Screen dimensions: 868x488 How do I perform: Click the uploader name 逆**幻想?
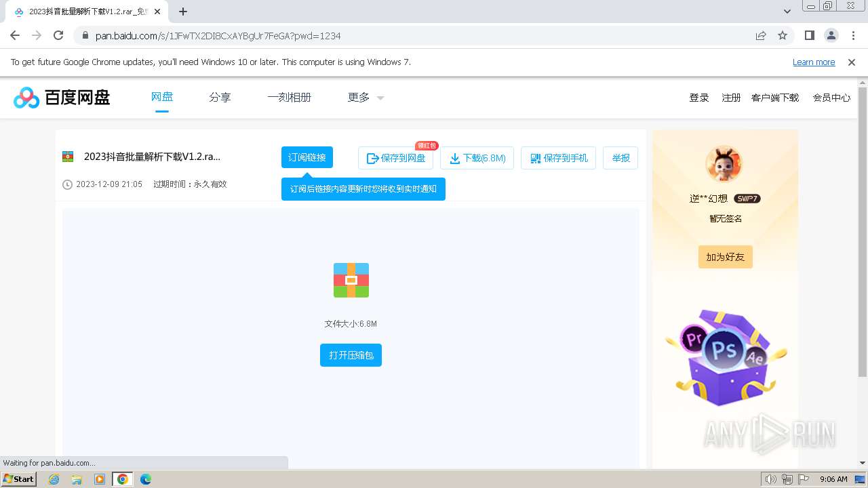coord(709,199)
